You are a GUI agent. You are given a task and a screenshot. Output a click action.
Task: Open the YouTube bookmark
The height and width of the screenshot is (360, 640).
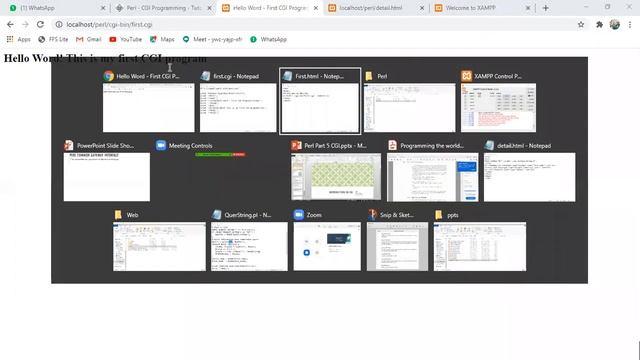[x=126, y=39]
